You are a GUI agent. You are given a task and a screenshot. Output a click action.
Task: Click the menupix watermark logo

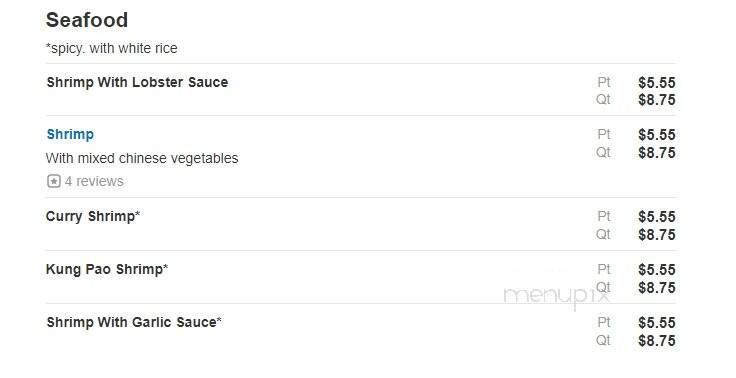click(556, 297)
